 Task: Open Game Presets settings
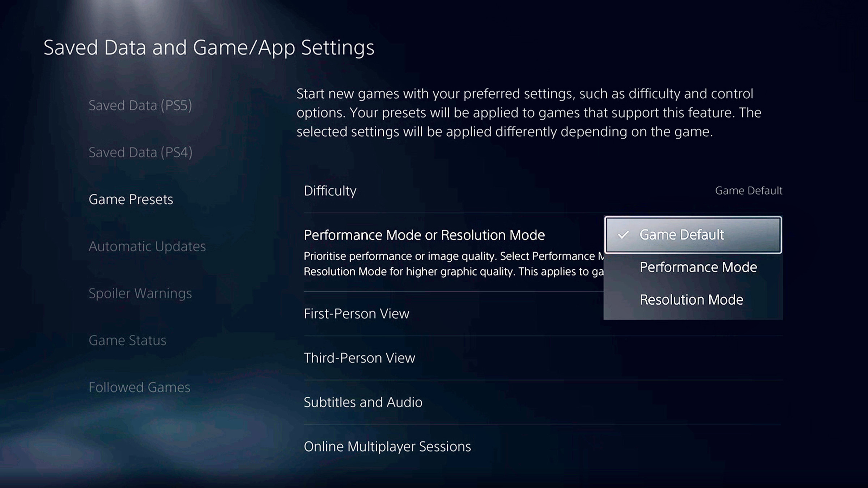(131, 199)
